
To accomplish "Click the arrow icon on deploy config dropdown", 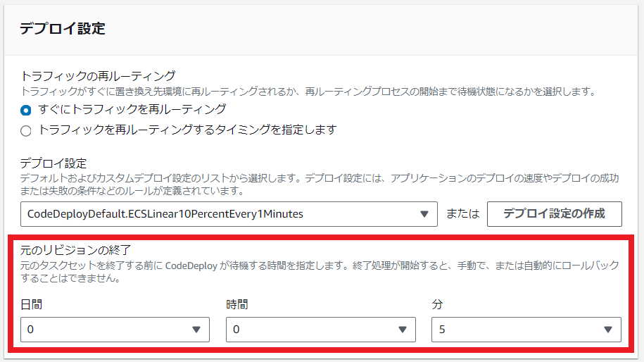I will point(424,214).
